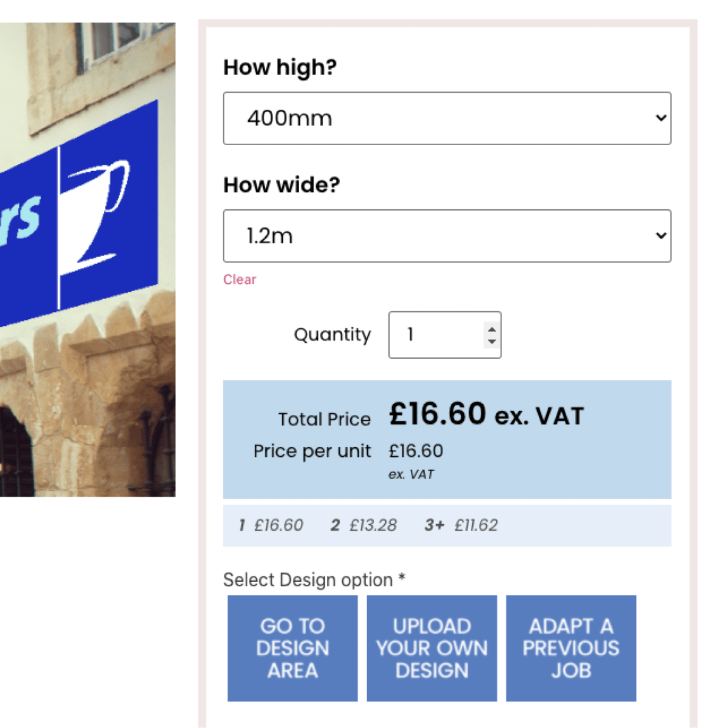The width and height of the screenshot is (727, 728).
Task: Click inside the Quantity number field
Action: [434, 335]
